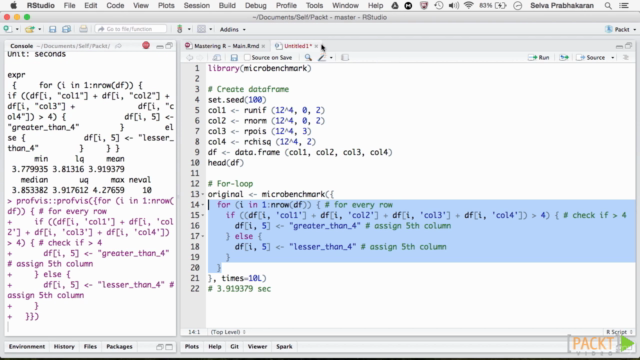Expand the code tools dropdown arrow
This screenshot has width=640, height=360.
[331, 58]
